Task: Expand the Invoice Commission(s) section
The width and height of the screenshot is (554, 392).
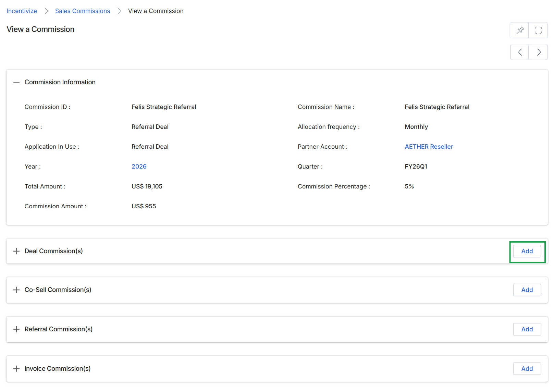Action: click(x=16, y=369)
